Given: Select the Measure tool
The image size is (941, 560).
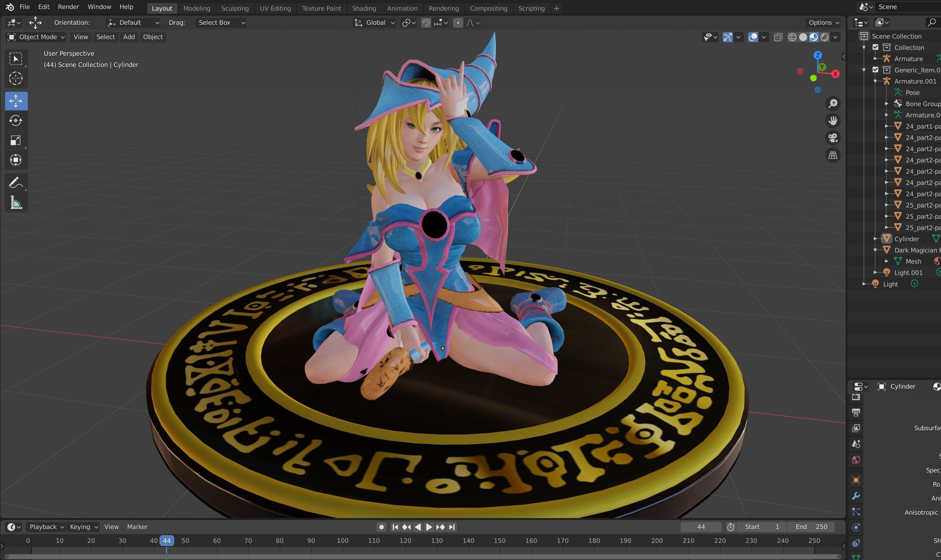Looking at the screenshot, I should (x=16, y=203).
